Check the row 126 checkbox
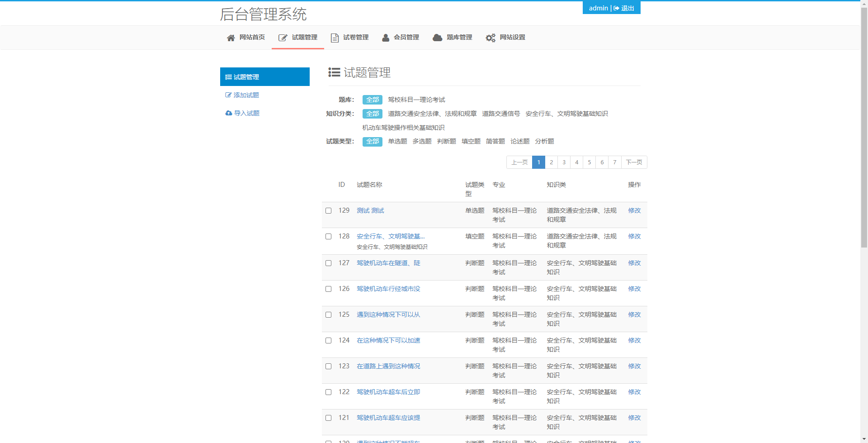Image resolution: width=868 pixels, height=443 pixels. coord(329,289)
